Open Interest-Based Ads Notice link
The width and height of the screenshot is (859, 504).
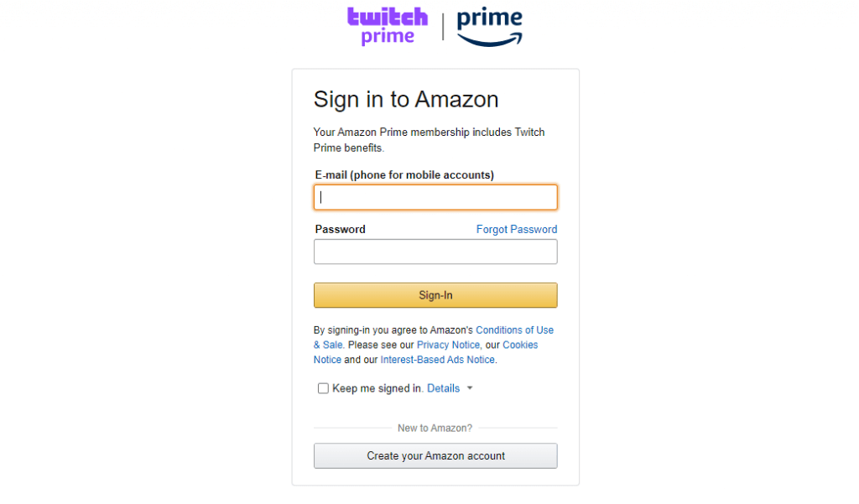(x=438, y=360)
